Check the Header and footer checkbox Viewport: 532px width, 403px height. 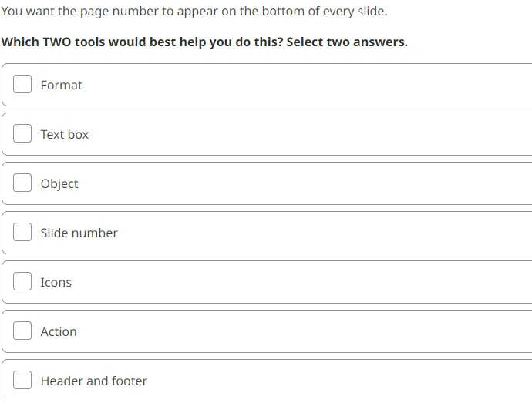click(22, 380)
